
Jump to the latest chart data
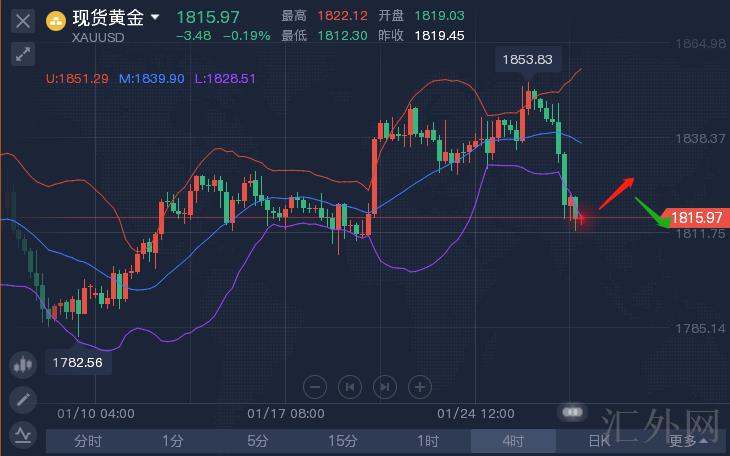385,386
